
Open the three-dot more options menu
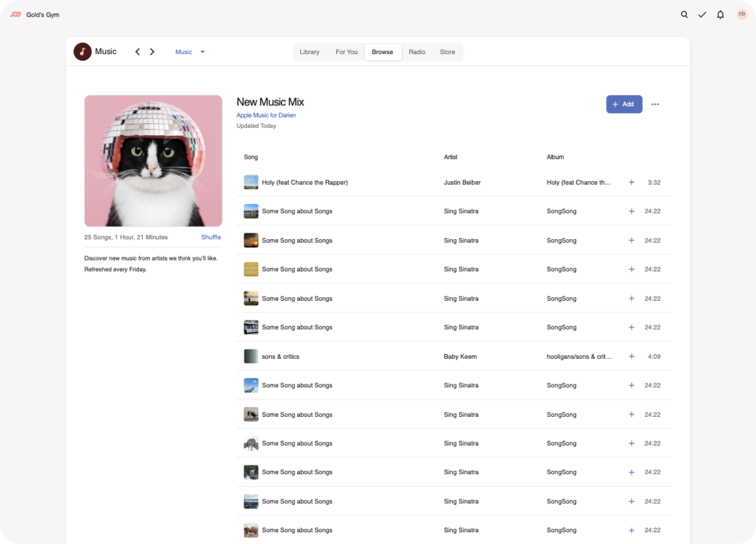655,104
